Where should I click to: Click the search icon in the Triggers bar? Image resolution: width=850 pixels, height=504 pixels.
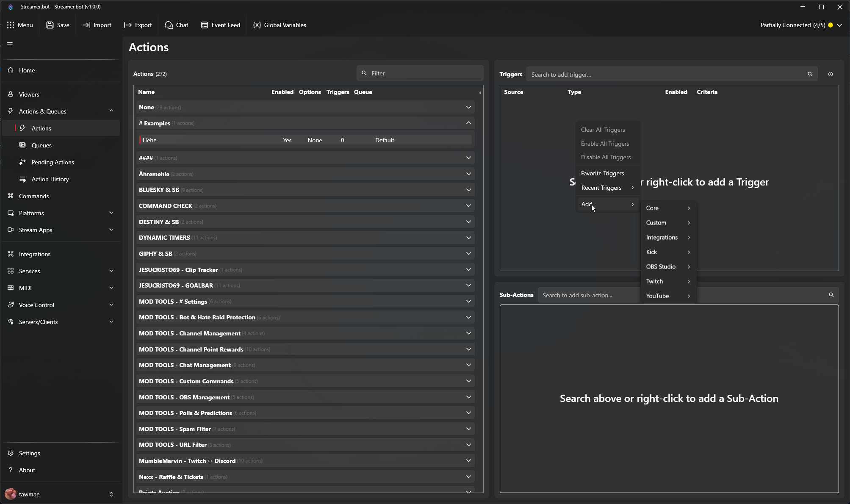809,74
